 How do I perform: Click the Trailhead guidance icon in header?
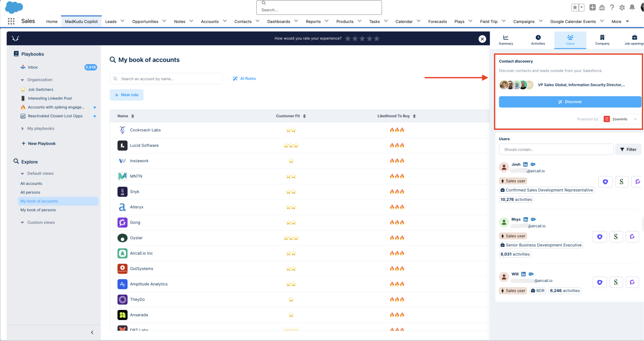click(x=602, y=8)
